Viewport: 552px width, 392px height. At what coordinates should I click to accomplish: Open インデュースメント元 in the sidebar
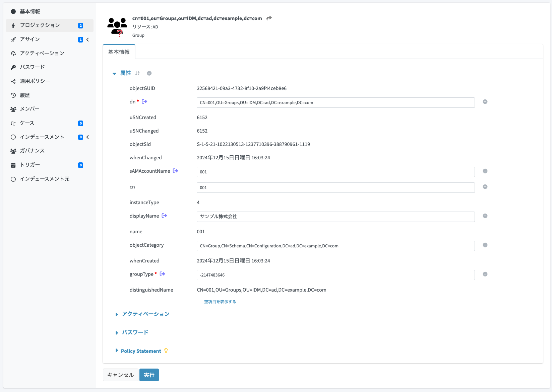click(50, 179)
